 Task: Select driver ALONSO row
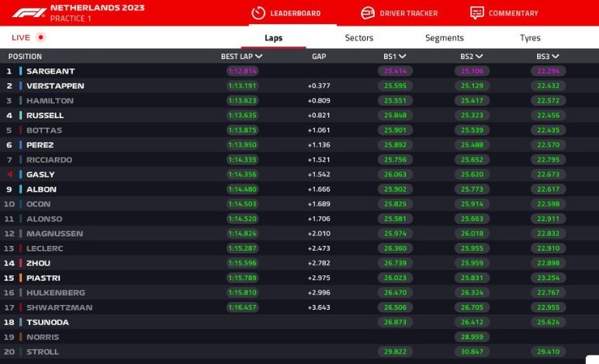point(299,219)
